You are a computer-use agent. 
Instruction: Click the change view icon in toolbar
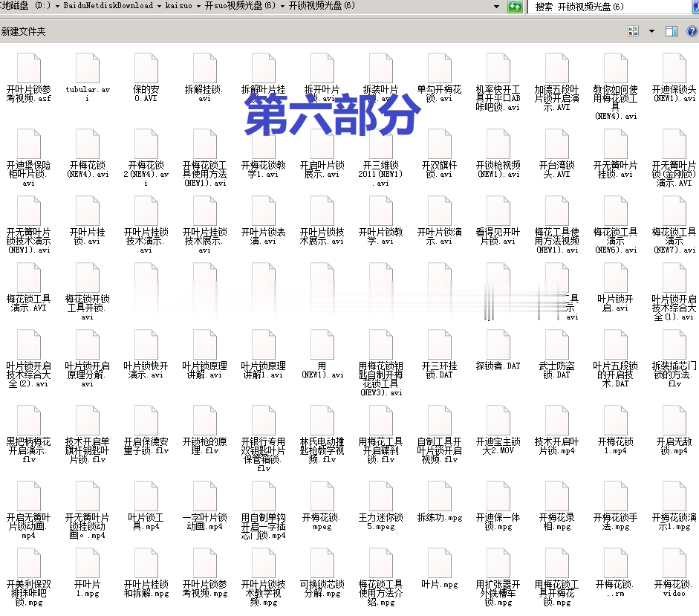[x=633, y=30]
